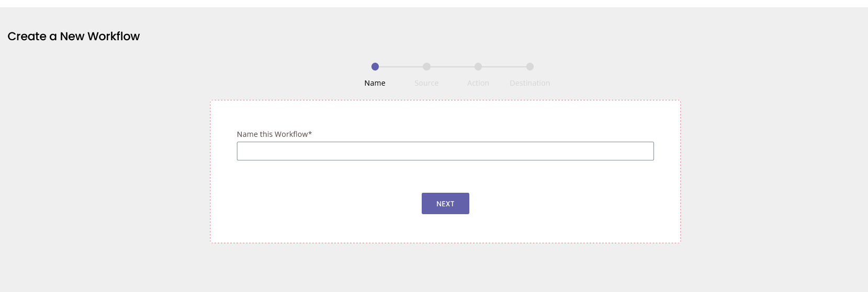Click the Create a New Workflow heading
868x292 pixels.
click(74, 36)
